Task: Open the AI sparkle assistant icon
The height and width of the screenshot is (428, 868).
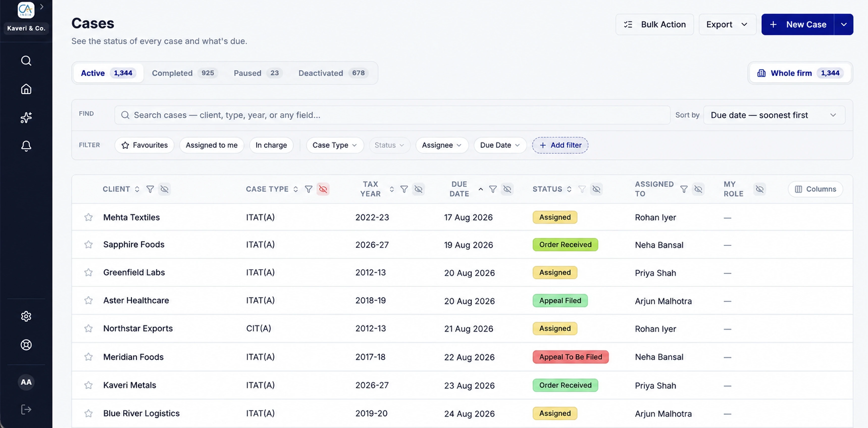Action: pyautogui.click(x=26, y=117)
